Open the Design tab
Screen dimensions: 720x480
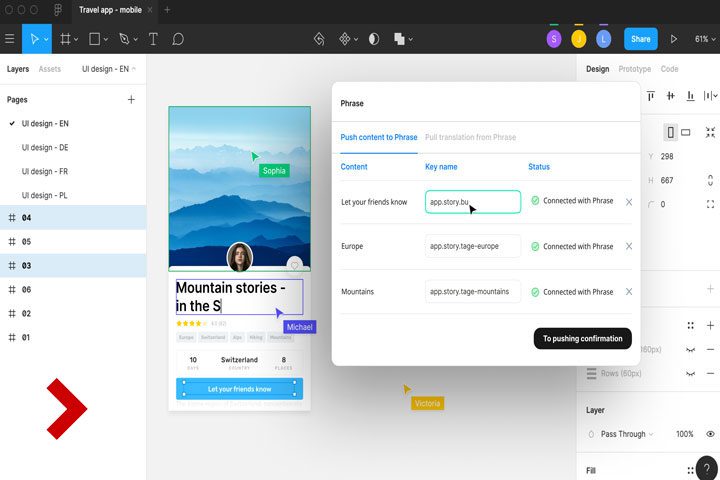coord(597,69)
